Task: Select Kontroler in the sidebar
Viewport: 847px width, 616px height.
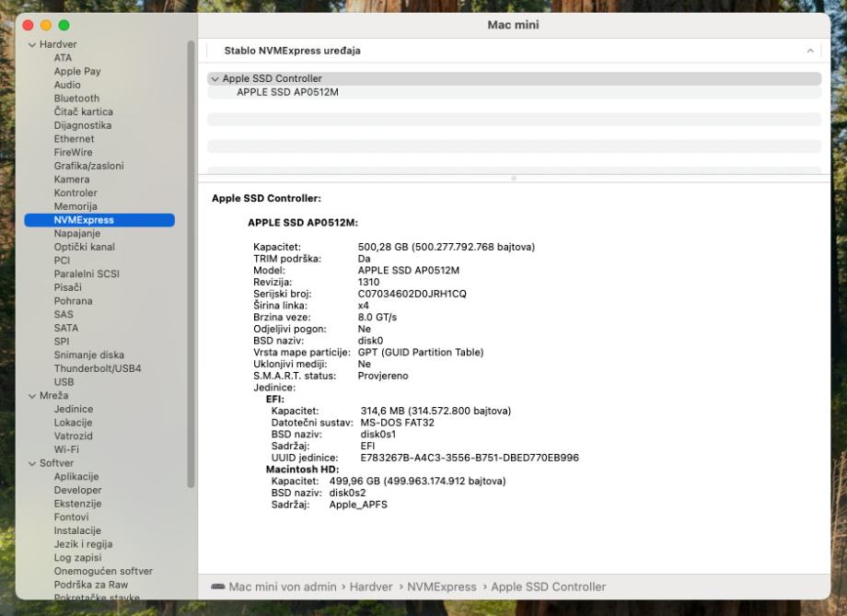Action: 75,193
